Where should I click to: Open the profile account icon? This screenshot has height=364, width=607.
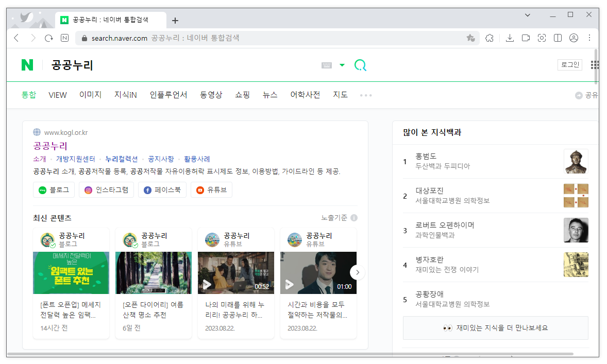click(574, 38)
